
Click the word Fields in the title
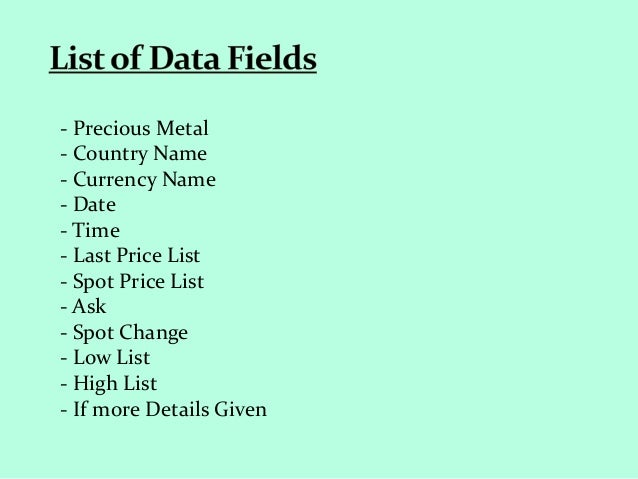272,58
